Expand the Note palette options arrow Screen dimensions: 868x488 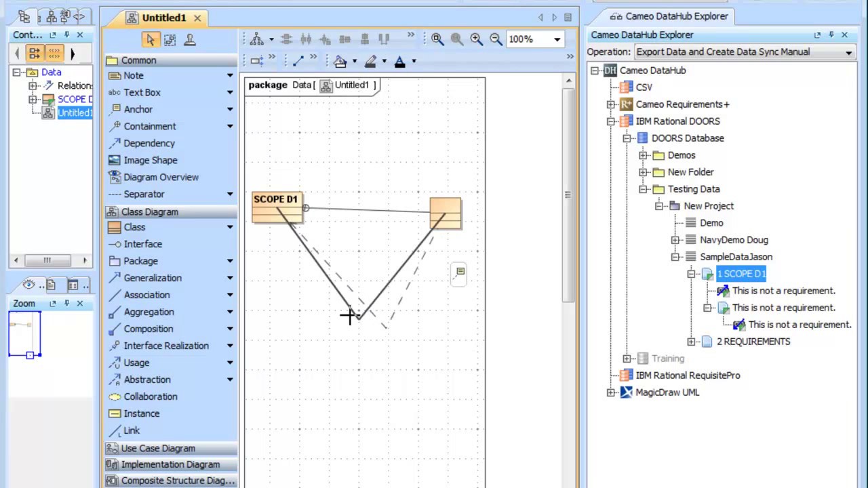point(230,75)
